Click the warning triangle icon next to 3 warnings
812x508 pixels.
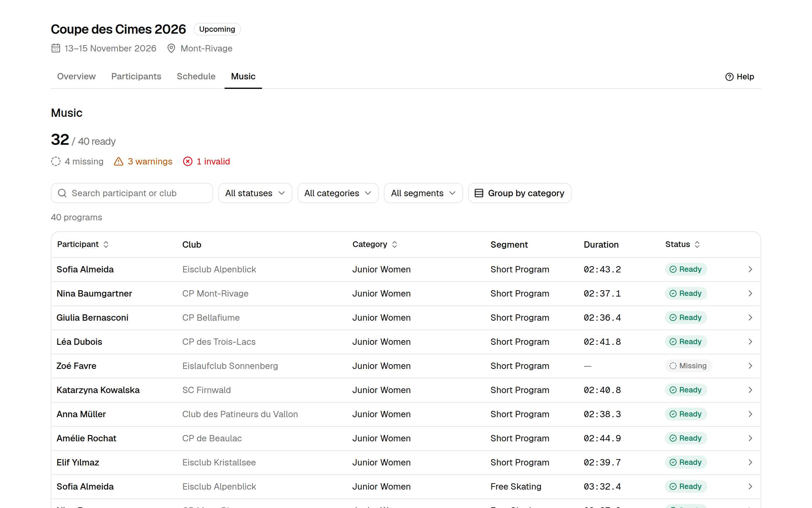pos(118,162)
